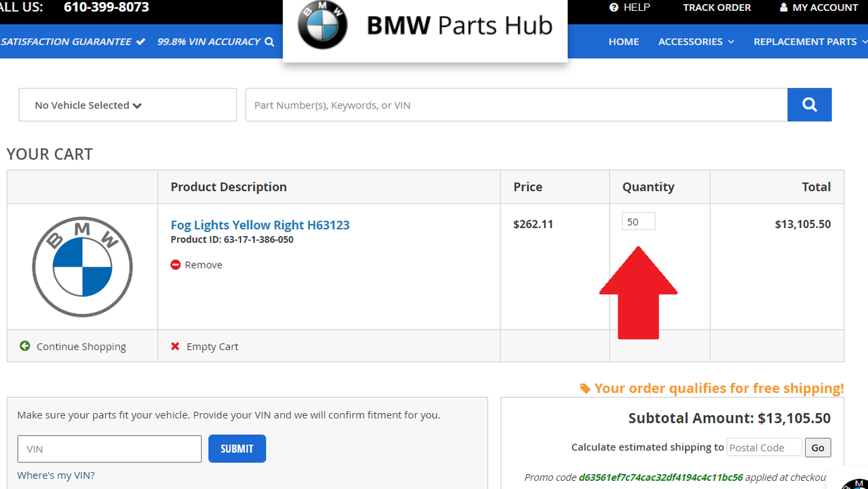868x489 pixels.
Task: Click the VIN input field
Action: (110, 449)
